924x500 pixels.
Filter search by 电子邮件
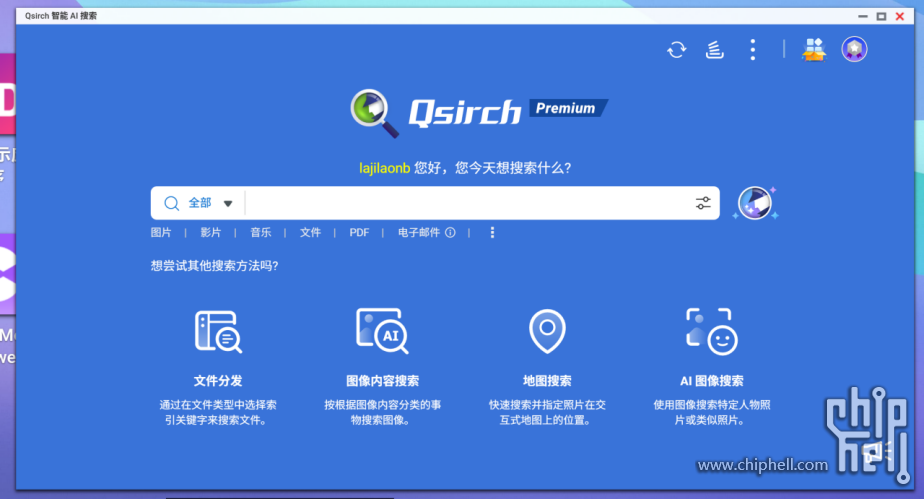419,232
